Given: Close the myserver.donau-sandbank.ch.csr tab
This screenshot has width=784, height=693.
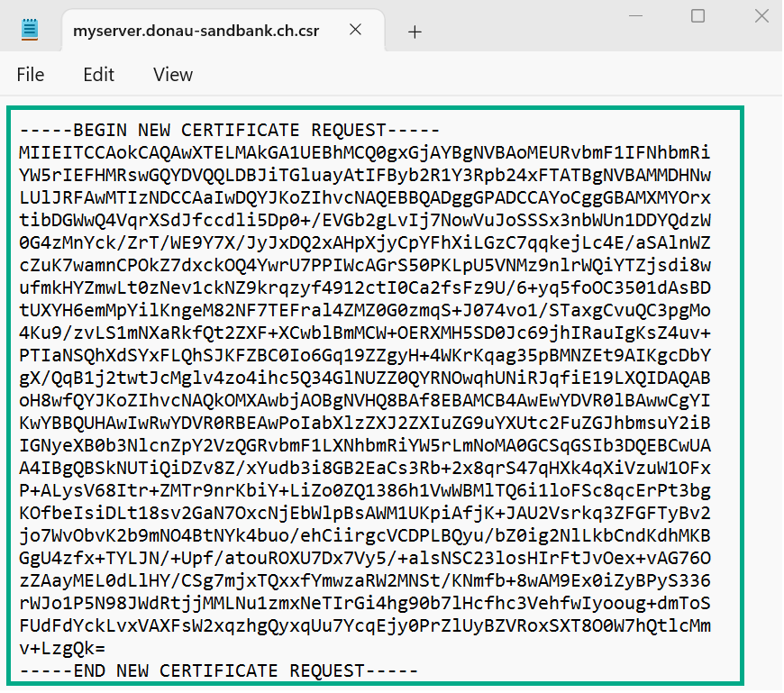Looking at the screenshot, I should click(355, 30).
